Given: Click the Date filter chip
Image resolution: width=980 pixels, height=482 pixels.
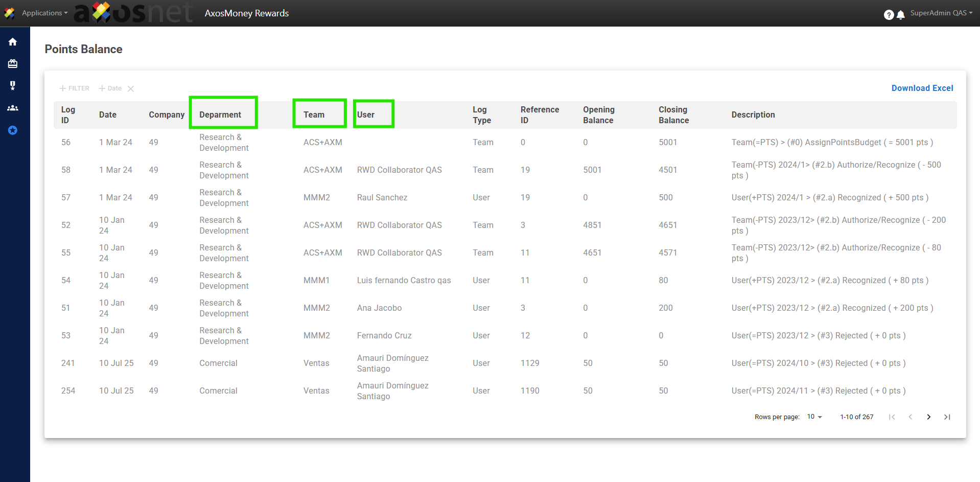Looking at the screenshot, I should click(x=110, y=88).
